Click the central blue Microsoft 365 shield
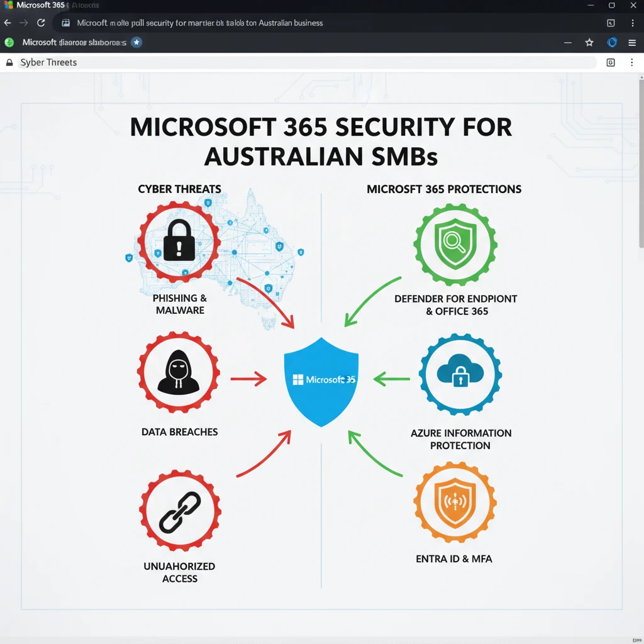Image resolution: width=644 pixels, height=644 pixels. tap(321, 382)
